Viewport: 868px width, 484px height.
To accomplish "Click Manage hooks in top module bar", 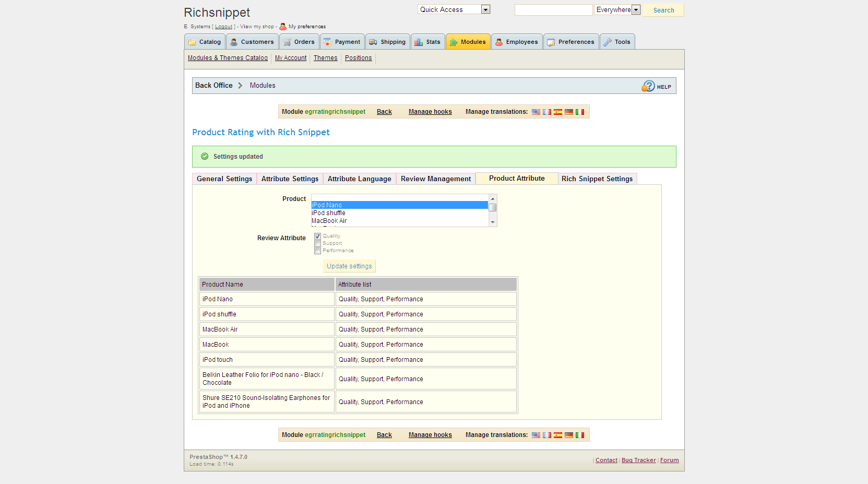I will click(430, 112).
